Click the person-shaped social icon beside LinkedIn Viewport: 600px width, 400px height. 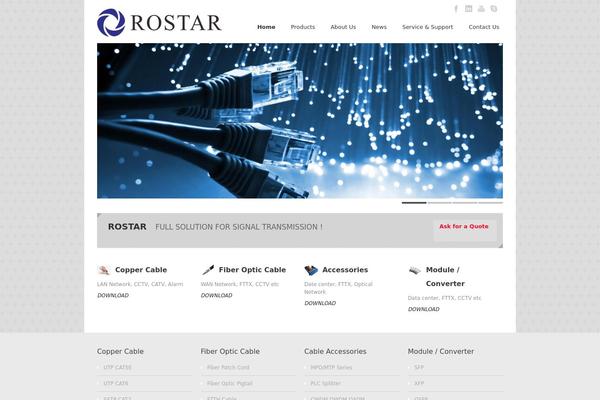481,8
